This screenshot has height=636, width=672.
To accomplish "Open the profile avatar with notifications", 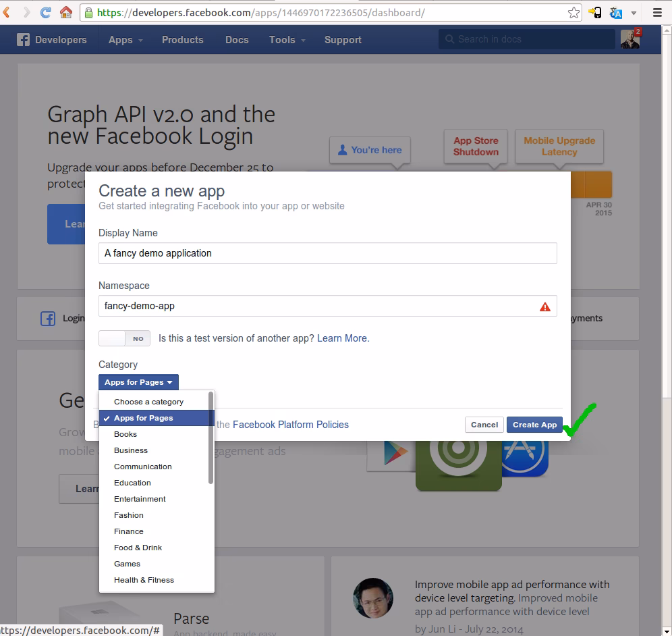I will [x=630, y=39].
